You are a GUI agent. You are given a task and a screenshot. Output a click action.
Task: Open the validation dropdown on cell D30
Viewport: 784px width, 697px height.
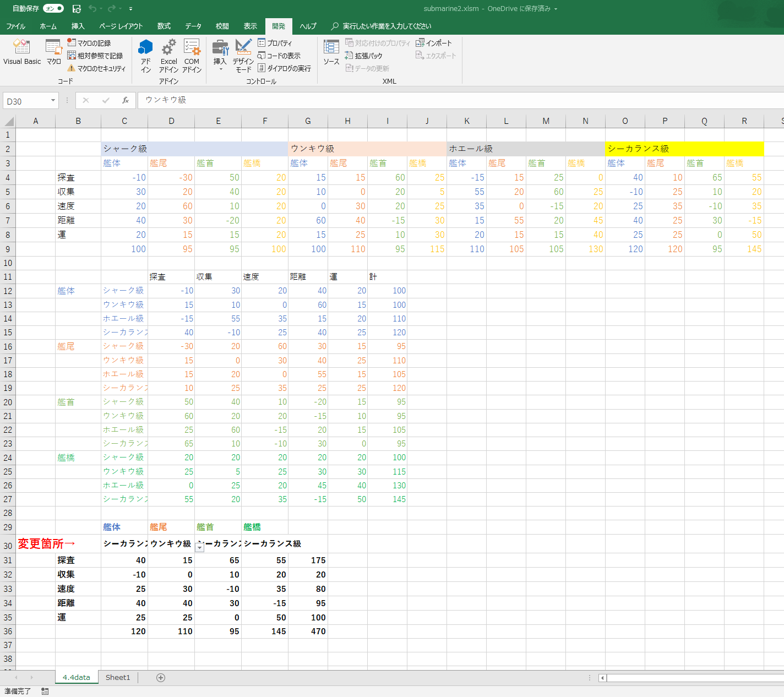tap(200, 547)
